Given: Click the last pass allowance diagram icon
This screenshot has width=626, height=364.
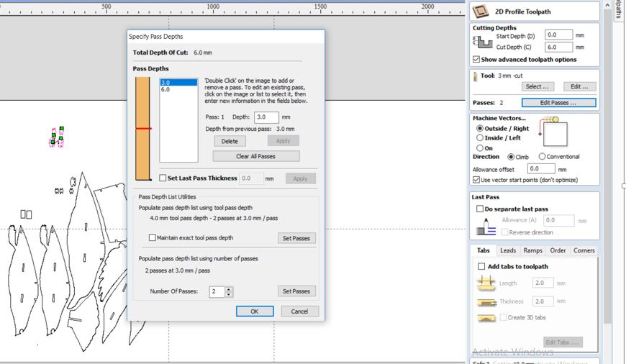Looking at the screenshot, I should click(486, 227).
